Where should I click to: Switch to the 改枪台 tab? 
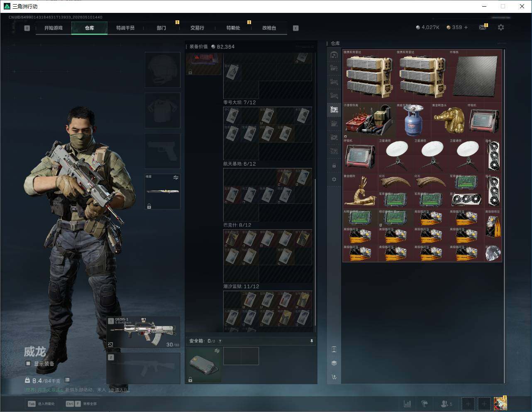click(269, 28)
